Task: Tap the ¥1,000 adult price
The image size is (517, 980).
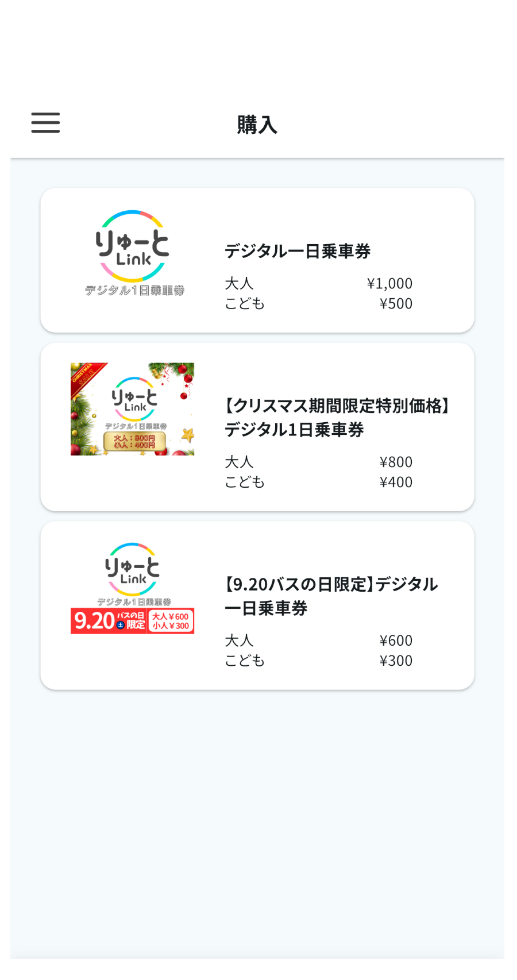Action: (x=389, y=284)
